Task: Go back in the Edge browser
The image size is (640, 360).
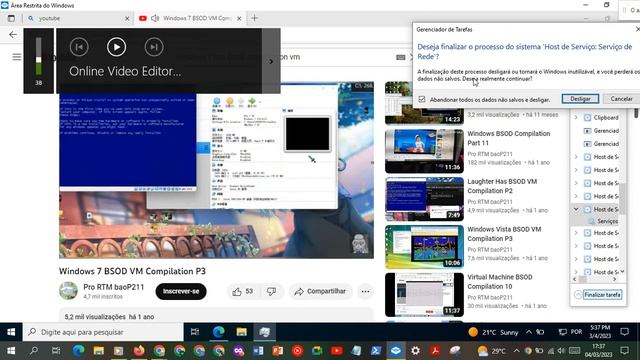Action: tap(13, 35)
